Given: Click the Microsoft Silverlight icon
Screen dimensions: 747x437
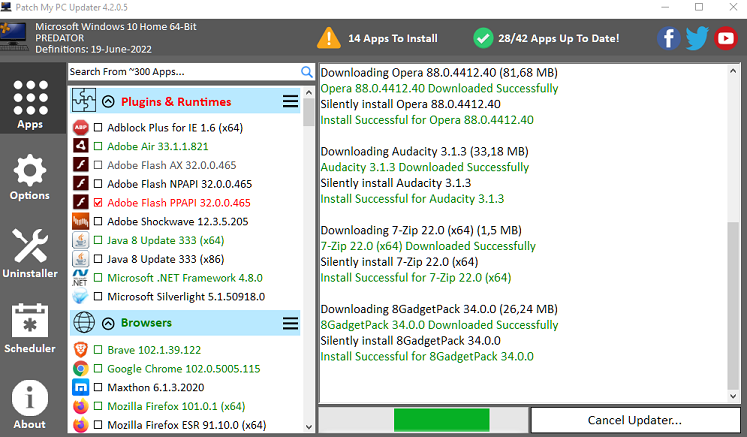Looking at the screenshot, I should coord(81,296).
